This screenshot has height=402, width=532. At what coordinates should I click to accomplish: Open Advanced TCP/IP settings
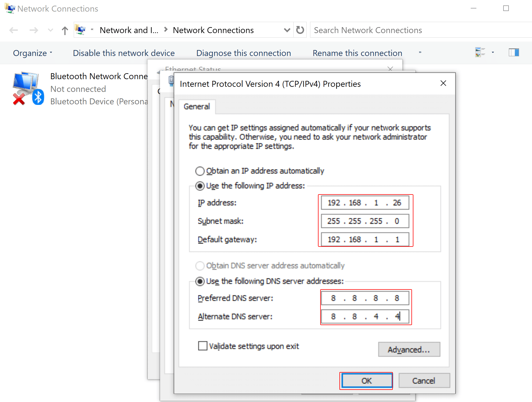[x=409, y=349]
